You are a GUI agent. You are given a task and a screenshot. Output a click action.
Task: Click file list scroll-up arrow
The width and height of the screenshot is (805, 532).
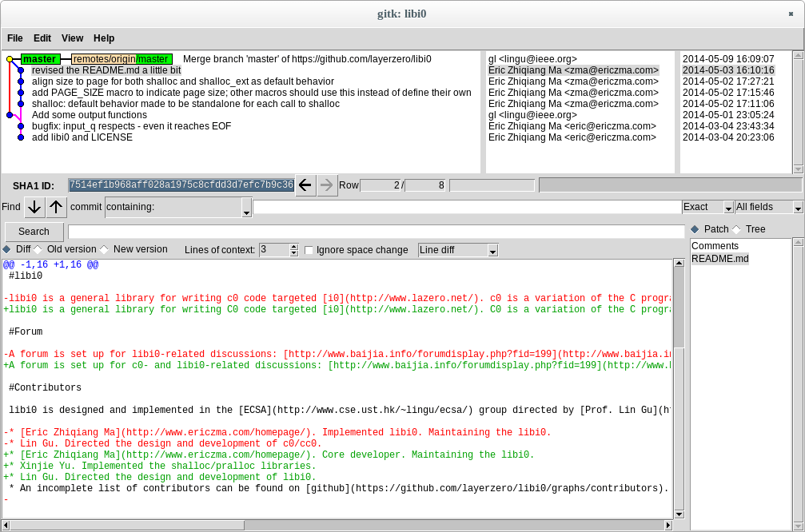(x=798, y=241)
